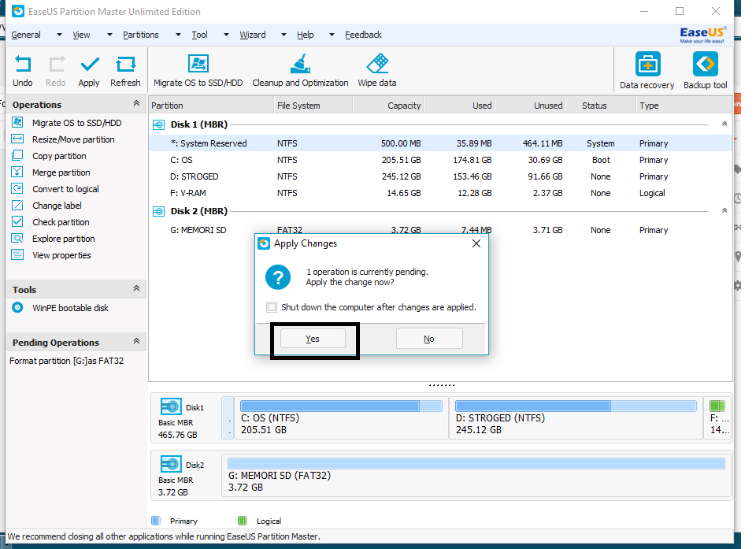756x549 pixels.
Task: Select the D: STROGED partition row
Action: tap(441, 176)
